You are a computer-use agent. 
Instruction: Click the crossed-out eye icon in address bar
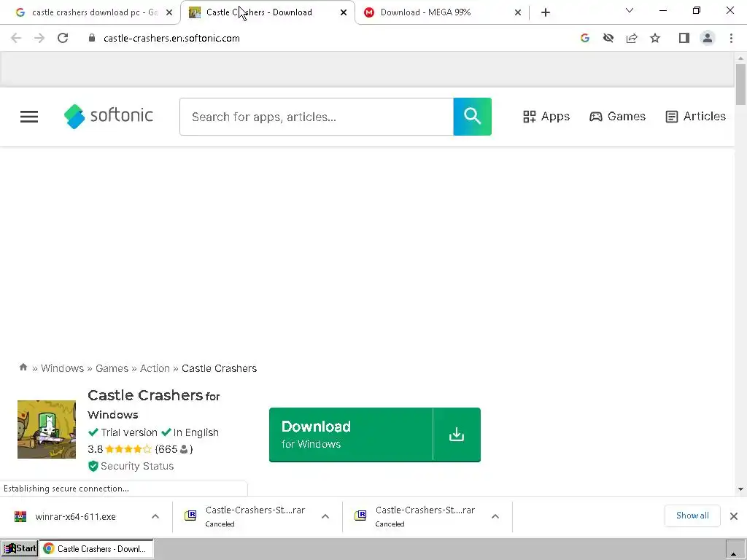point(608,38)
